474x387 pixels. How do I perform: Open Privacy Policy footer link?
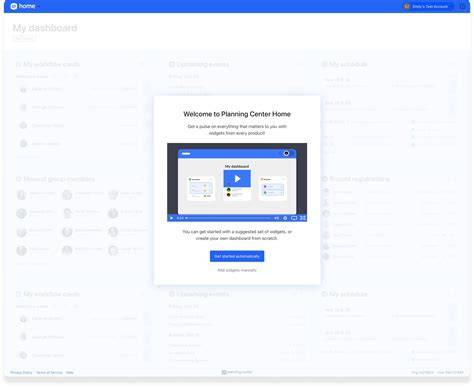(21, 372)
